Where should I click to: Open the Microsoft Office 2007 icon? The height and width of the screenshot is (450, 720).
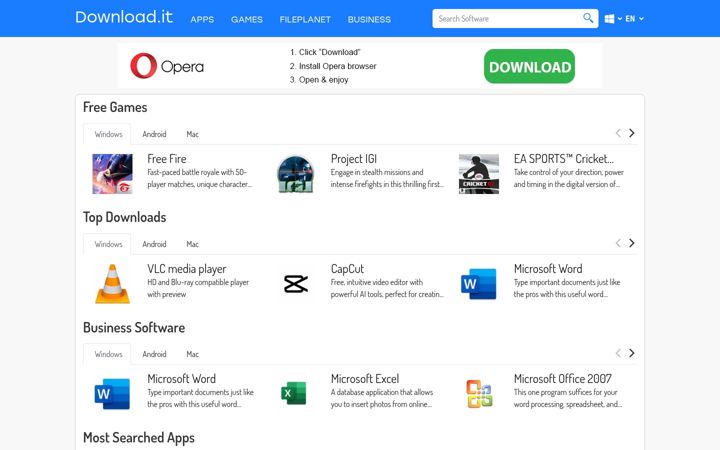(479, 394)
